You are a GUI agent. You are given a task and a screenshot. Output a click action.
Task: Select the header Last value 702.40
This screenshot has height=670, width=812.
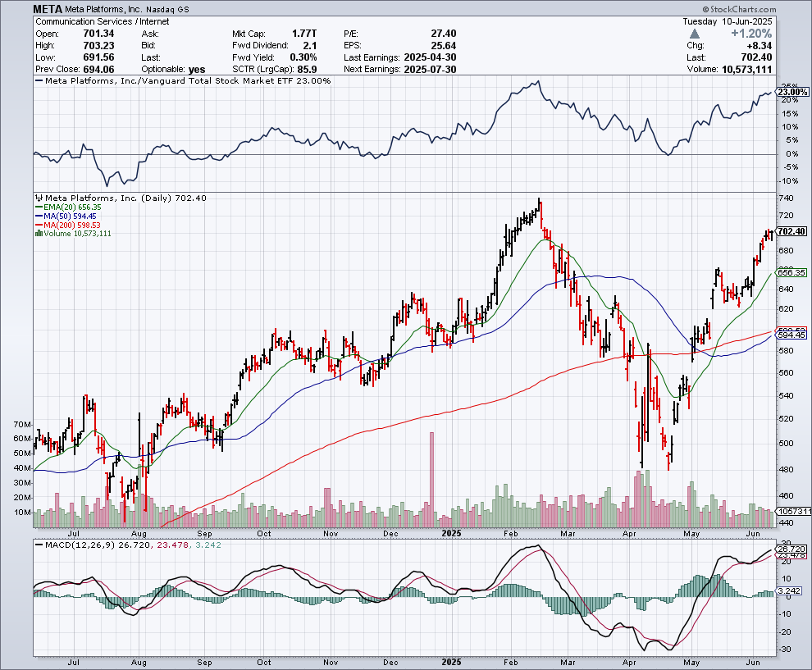click(756, 57)
